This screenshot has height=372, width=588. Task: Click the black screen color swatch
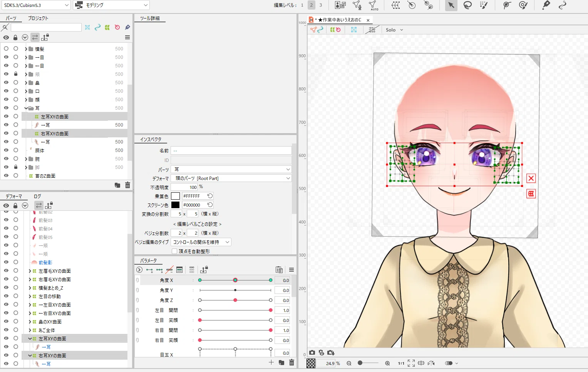[x=175, y=205]
